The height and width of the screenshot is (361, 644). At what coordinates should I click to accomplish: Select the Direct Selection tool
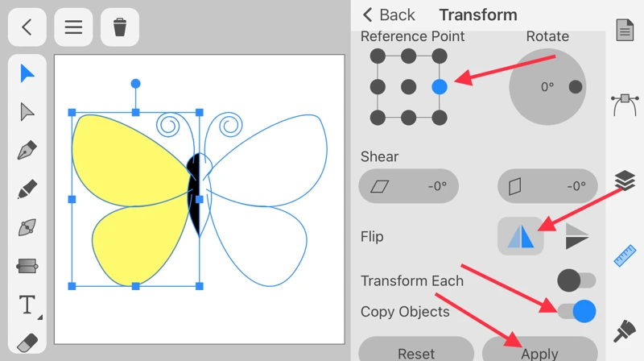pyautogui.click(x=27, y=112)
